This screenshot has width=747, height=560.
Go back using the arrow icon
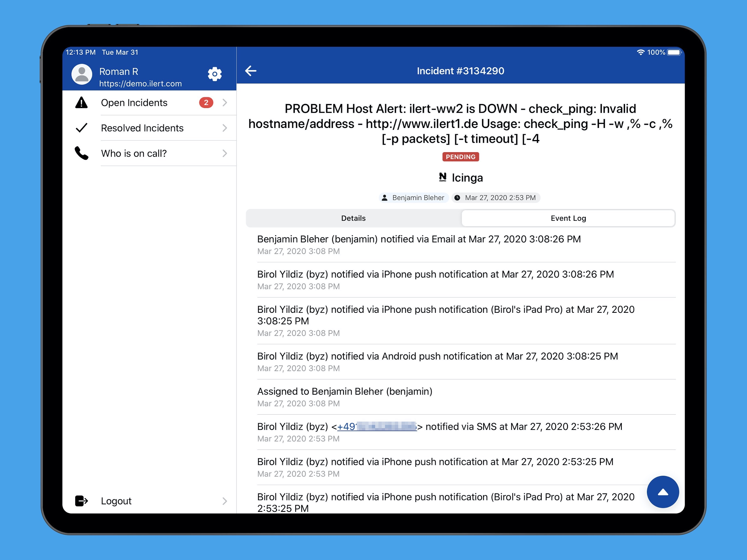coord(250,71)
